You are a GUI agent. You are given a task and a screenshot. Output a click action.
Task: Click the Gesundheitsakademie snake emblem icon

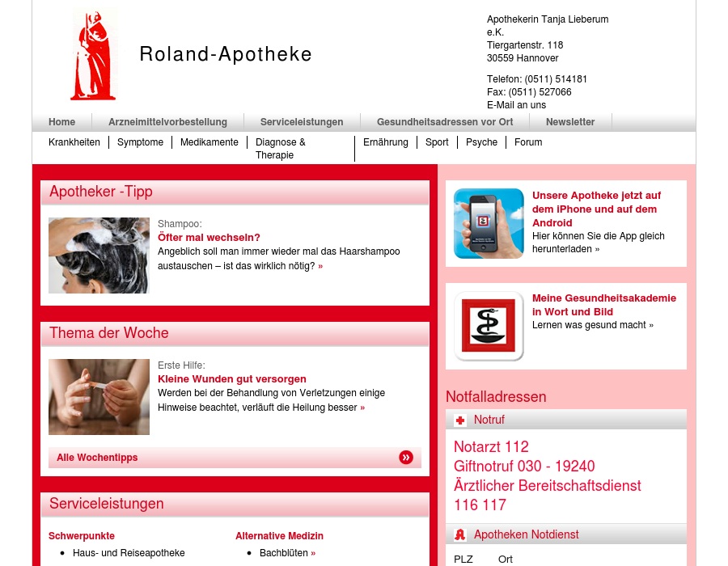(489, 326)
